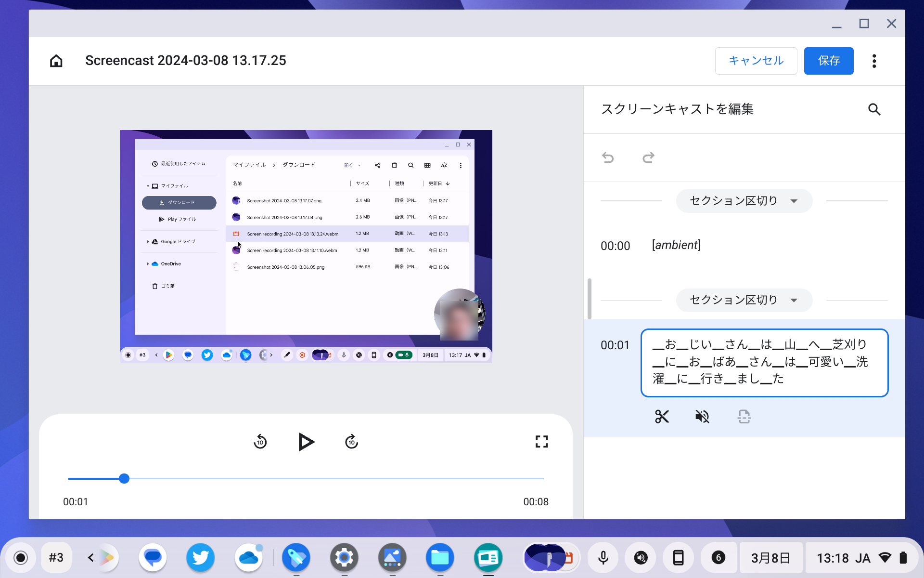This screenshot has height=578, width=924.
Task: Undo the last transcript edit
Action: click(x=608, y=158)
